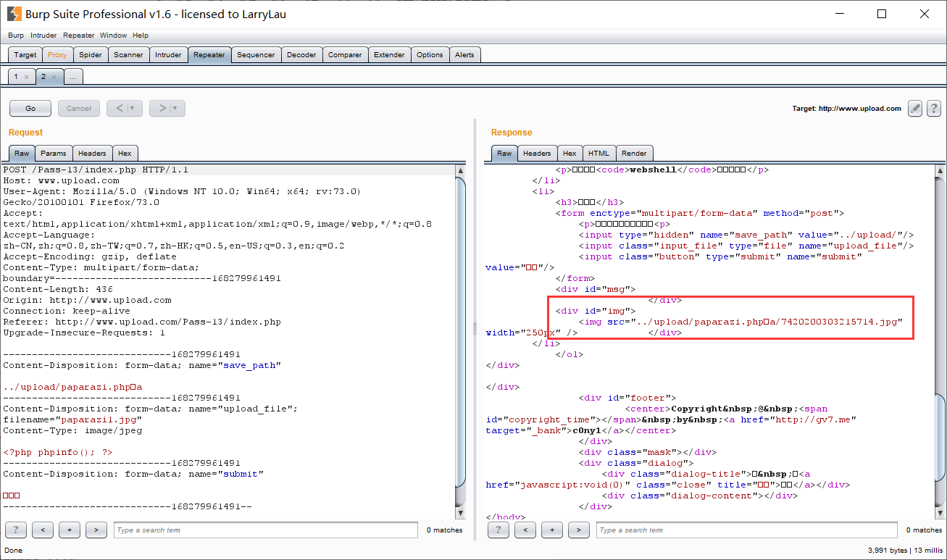This screenshot has width=947, height=560.
Task: Click the response search previous '<' button
Action: tap(525, 530)
